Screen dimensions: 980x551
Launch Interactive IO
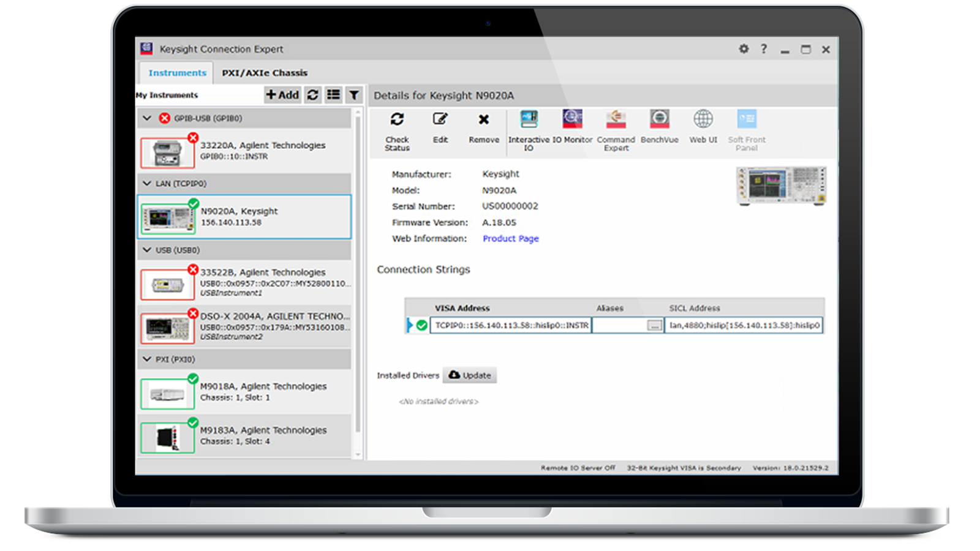coord(529,119)
